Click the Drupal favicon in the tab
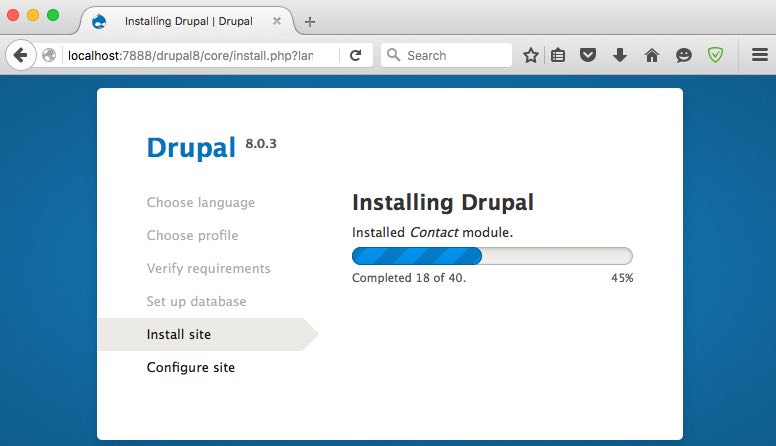This screenshot has height=446, width=776. [99, 21]
